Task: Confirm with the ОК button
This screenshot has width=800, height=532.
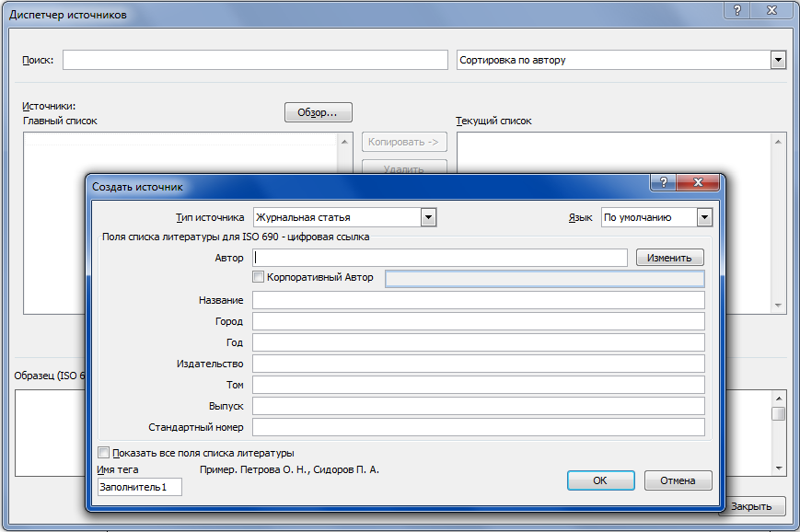Action: 600,480
